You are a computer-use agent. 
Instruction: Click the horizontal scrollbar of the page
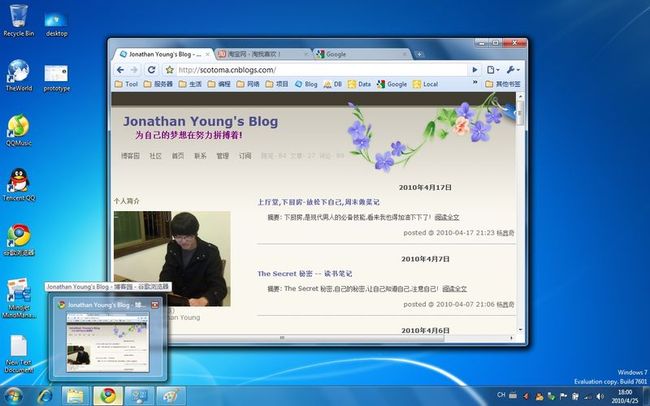(x=282, y=338)
